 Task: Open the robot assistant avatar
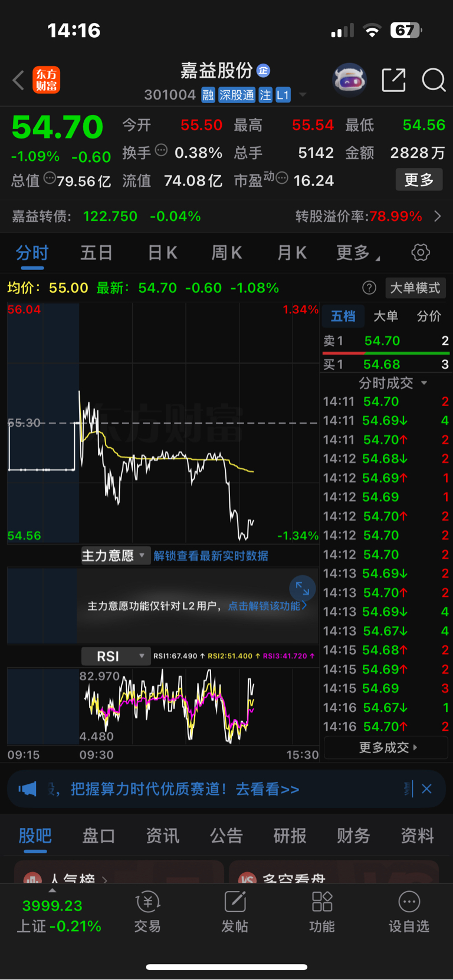point(349,80)
